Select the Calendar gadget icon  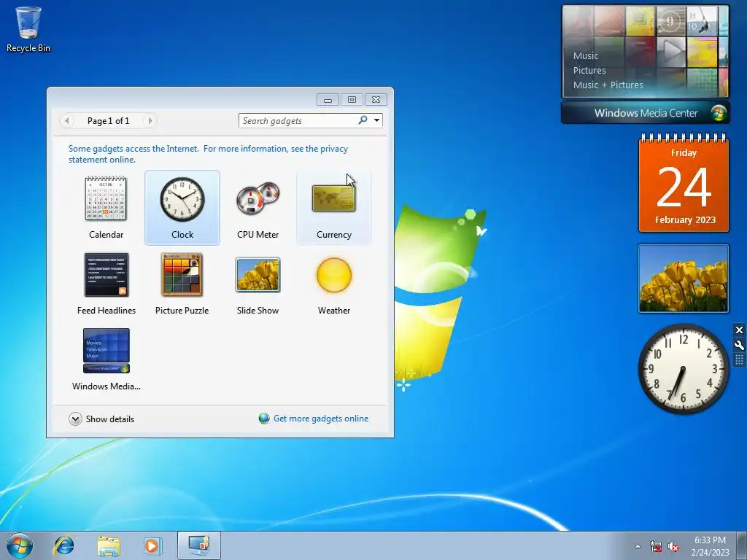pyautogui.click(x=106, y=198)
